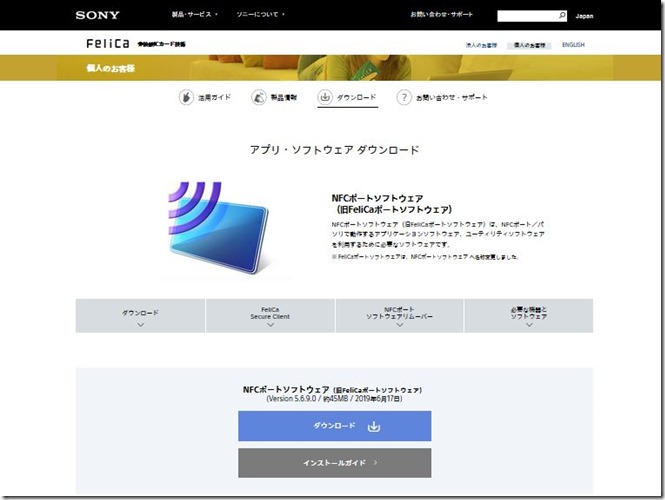The height and width of the screenshot is (500, 665).
Task: Click arrow icon on インストールガイド button
Action: (375, 463)
